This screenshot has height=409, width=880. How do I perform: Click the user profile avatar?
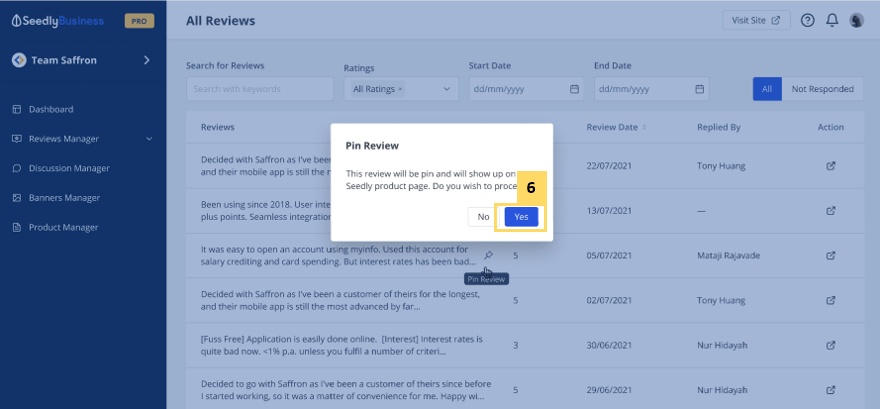[857, 20]
